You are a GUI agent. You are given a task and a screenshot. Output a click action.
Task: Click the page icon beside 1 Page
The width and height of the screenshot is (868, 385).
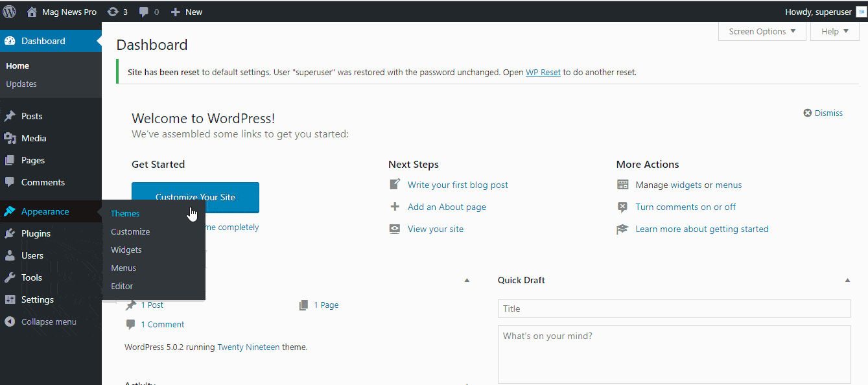(303, 305)
